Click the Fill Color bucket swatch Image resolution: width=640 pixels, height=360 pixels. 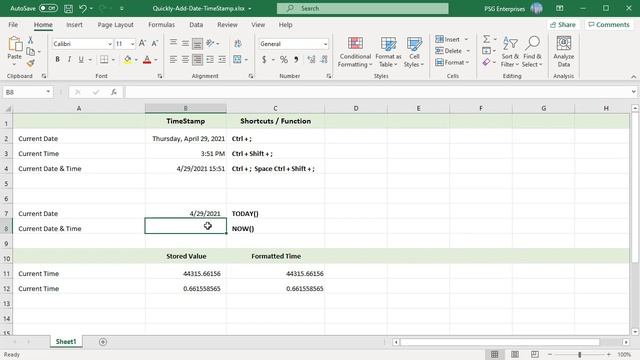click(128, 60)
